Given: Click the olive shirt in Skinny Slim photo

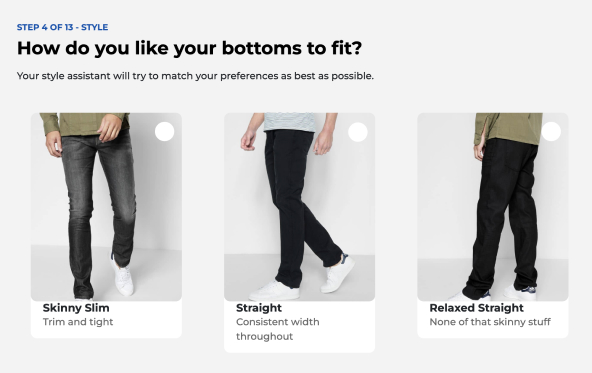Looking at the screenshot, I should (x=85, y=123).
